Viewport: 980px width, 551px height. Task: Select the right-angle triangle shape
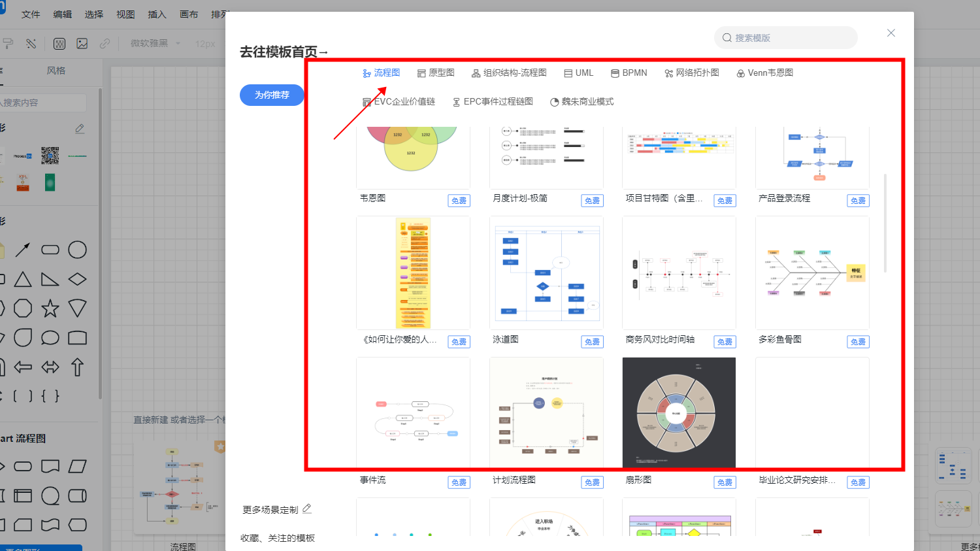(x=50, y=279)
